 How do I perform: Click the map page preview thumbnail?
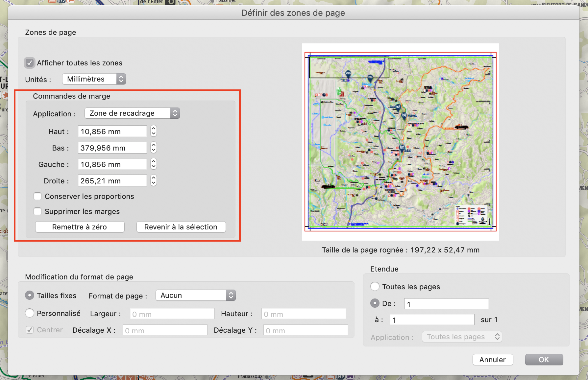400,142
